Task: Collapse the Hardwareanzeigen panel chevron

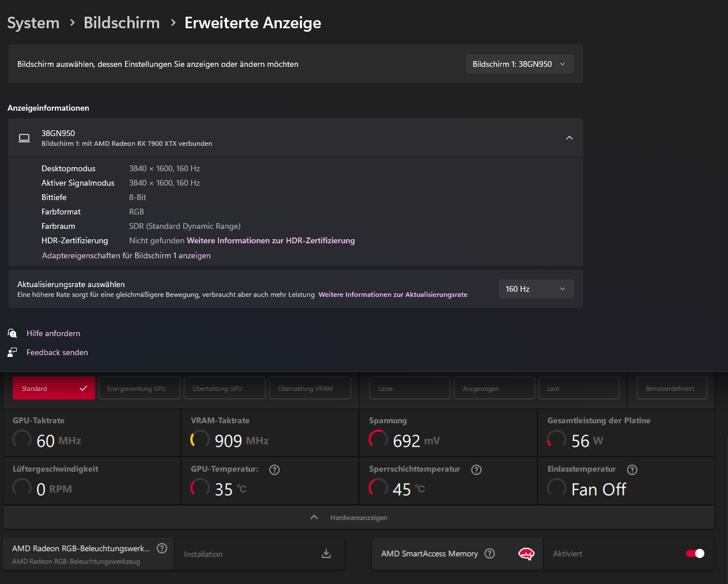Action: pos(314,517)
